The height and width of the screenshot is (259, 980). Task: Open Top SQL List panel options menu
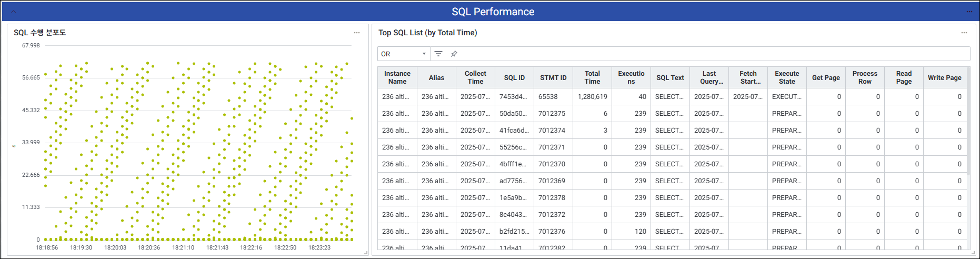pos(964,33)
